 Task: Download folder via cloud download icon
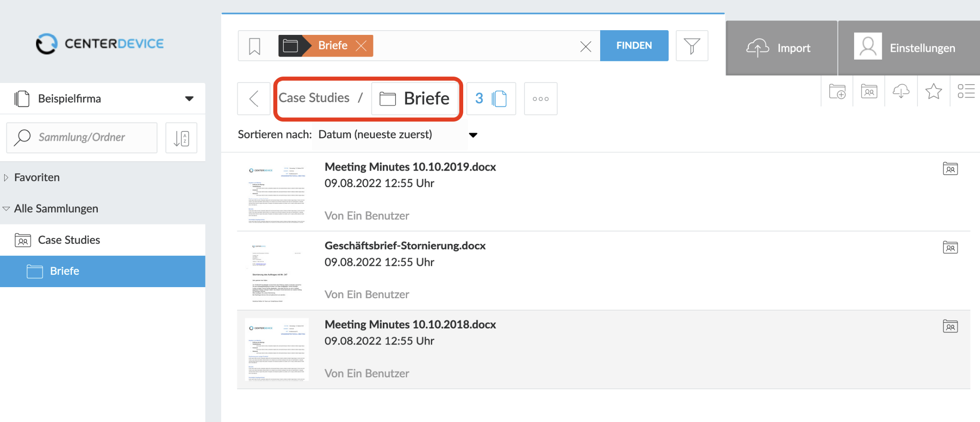pyautogui.click(x=901, y=91)
